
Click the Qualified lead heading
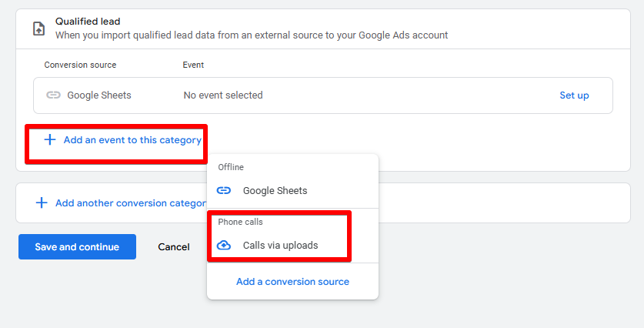88,22
